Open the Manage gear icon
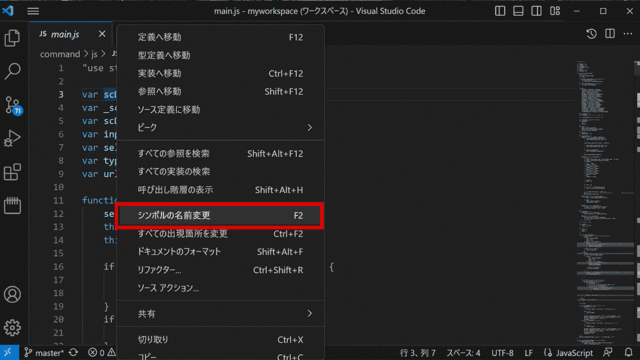The image size is (640, 360). click(12, 327)
